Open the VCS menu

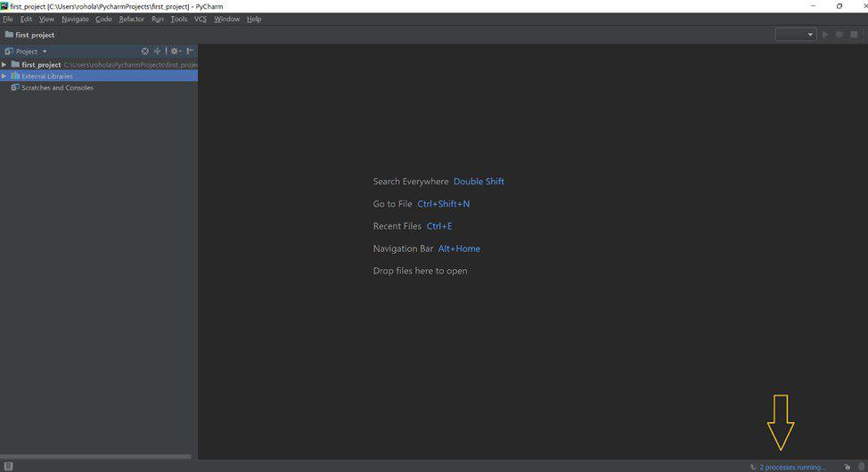pos(201,19)
